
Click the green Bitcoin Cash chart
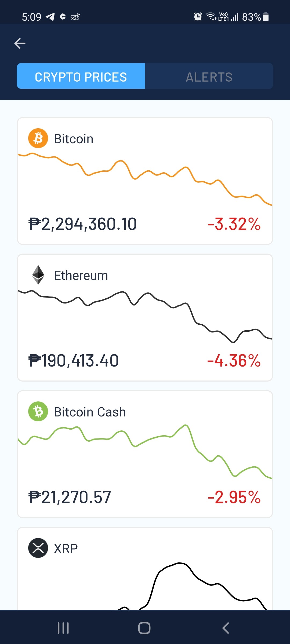[x=145, y=451]
